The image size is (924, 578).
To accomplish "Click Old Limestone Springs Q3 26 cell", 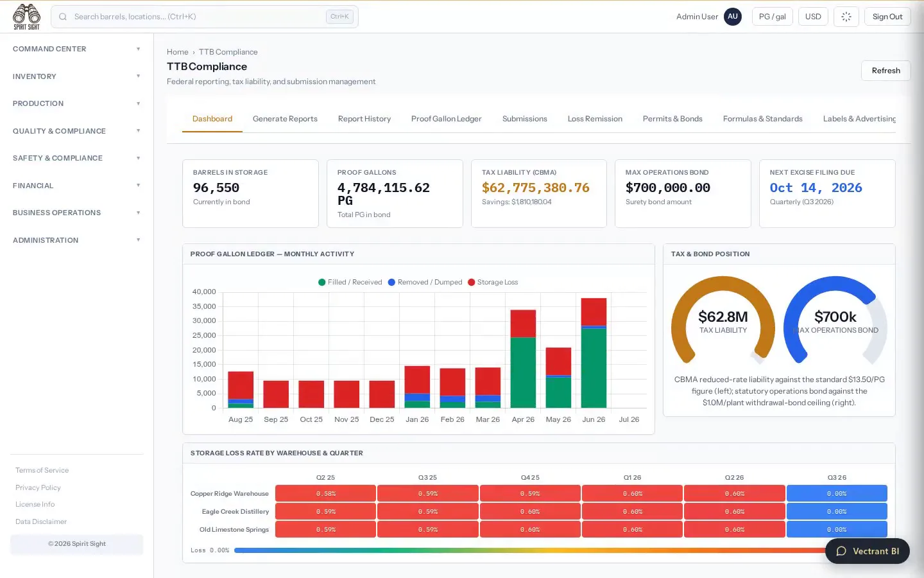I will [x=837, y=529].
